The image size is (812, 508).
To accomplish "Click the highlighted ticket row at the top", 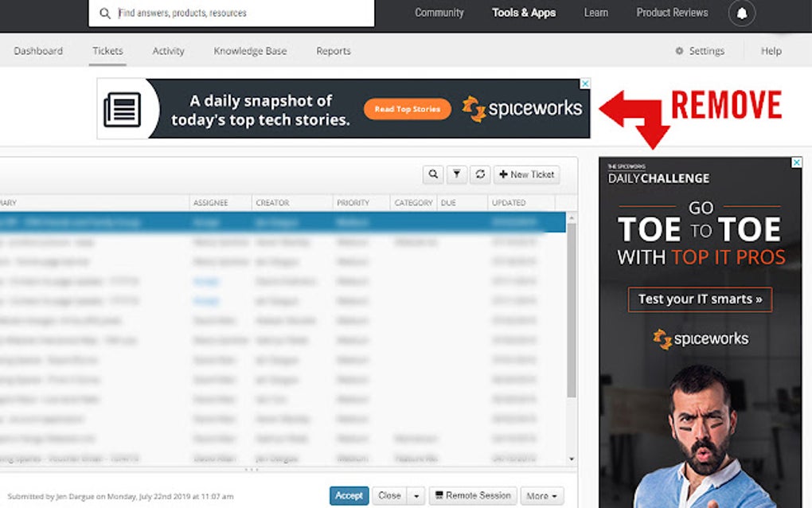I will [x=279, y=221].
